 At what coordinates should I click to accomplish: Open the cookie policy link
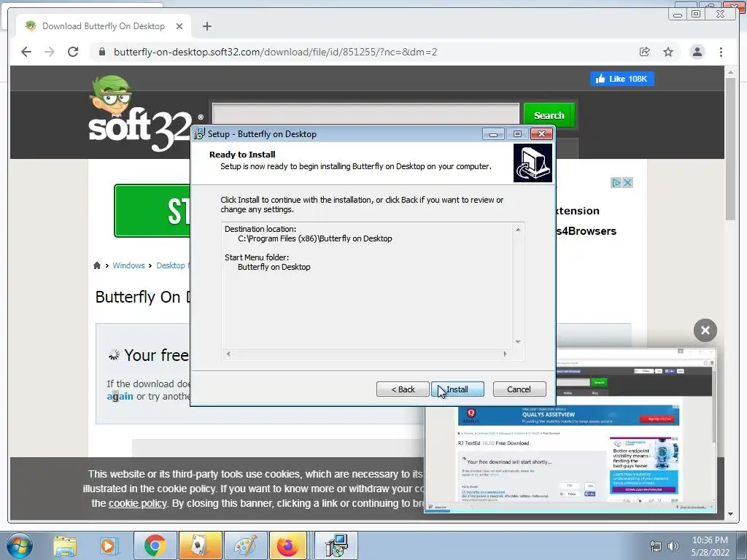[138, 503]
